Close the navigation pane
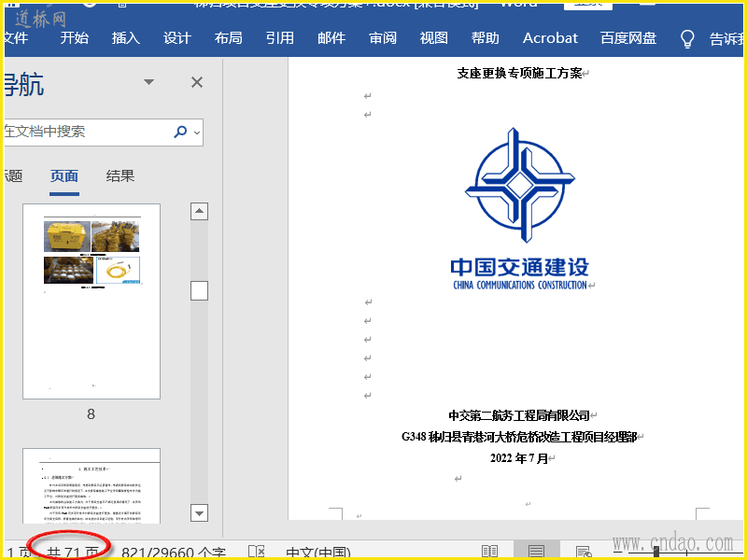 (x=197, y=82)
